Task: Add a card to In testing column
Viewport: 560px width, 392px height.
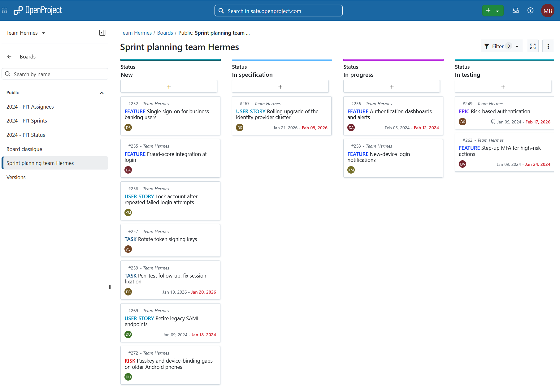Action: (503, 87)
